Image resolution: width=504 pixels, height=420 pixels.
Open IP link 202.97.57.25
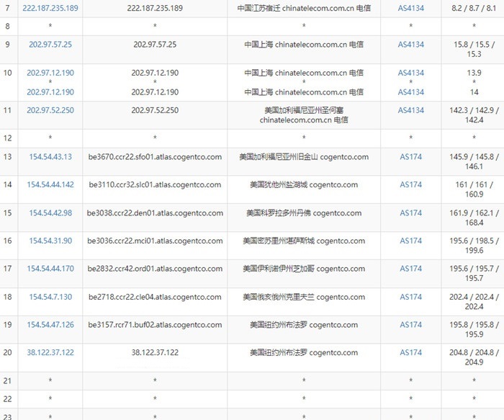[50, 45]
